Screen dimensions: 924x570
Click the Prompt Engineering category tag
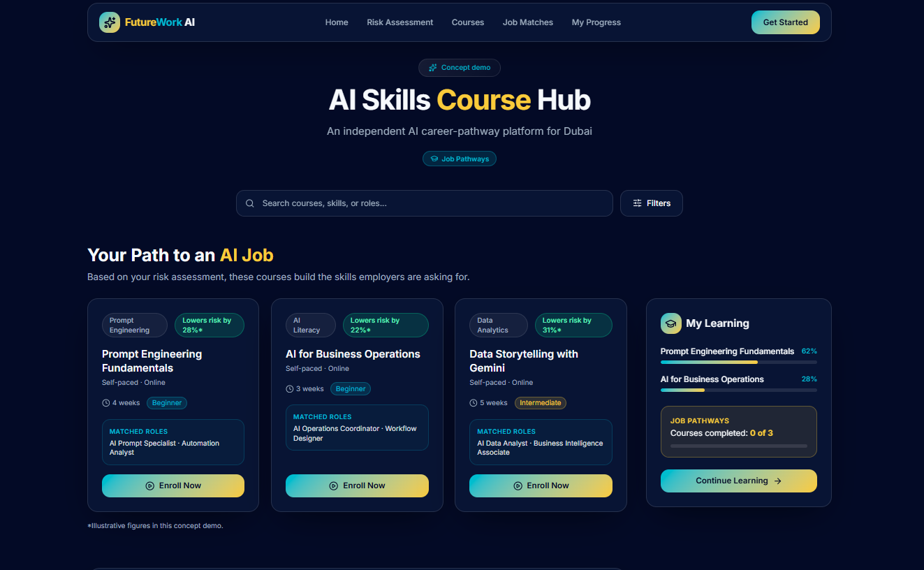[135, 326]
